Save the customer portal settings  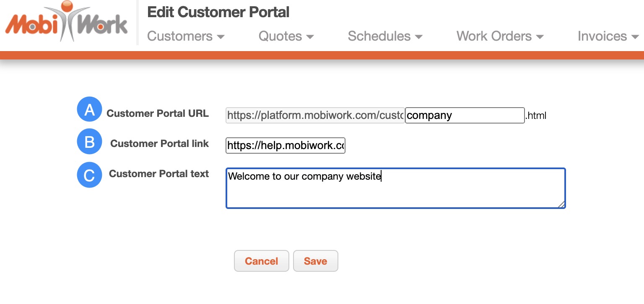pyautogui.click(x=315, y=261)
